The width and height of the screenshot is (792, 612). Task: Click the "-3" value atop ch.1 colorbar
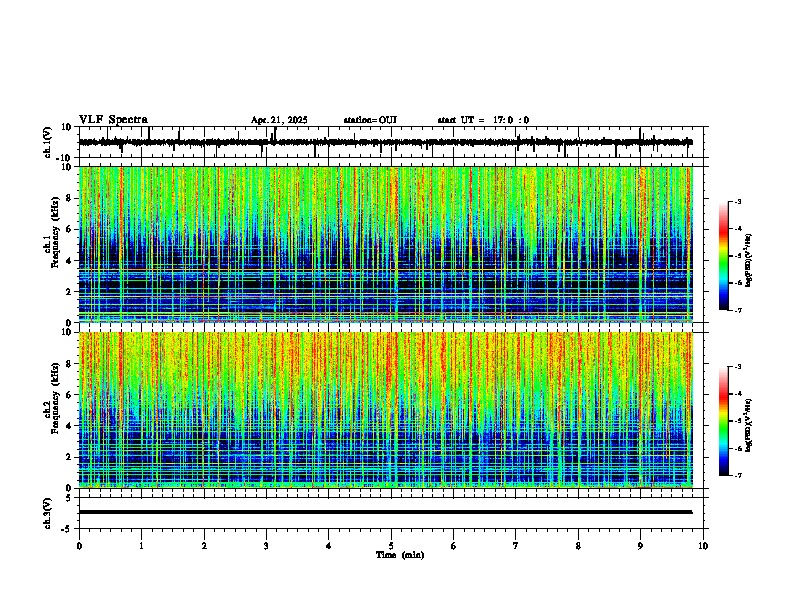click(x=738, y=201)
